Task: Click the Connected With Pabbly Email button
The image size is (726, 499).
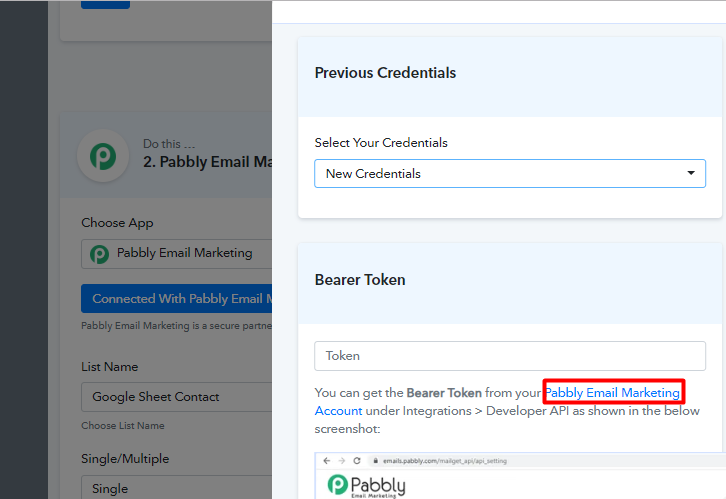Action: click(x=176, y=299)
